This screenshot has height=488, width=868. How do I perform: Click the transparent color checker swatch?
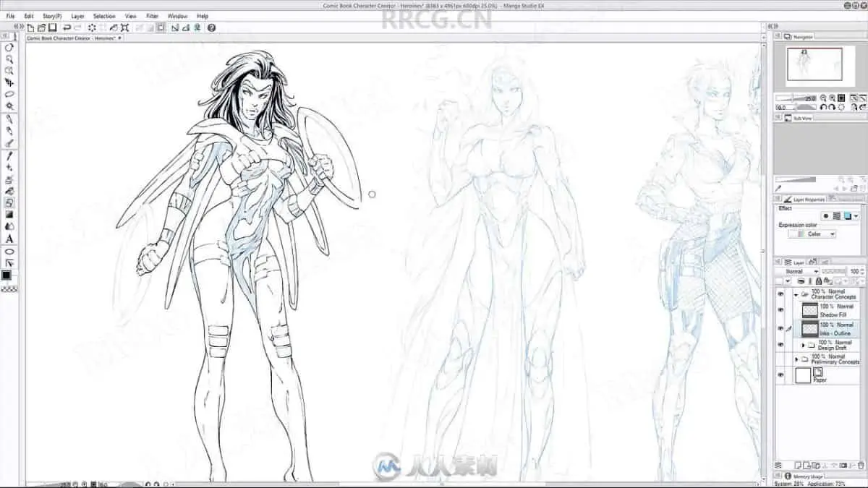coord(9,289)
